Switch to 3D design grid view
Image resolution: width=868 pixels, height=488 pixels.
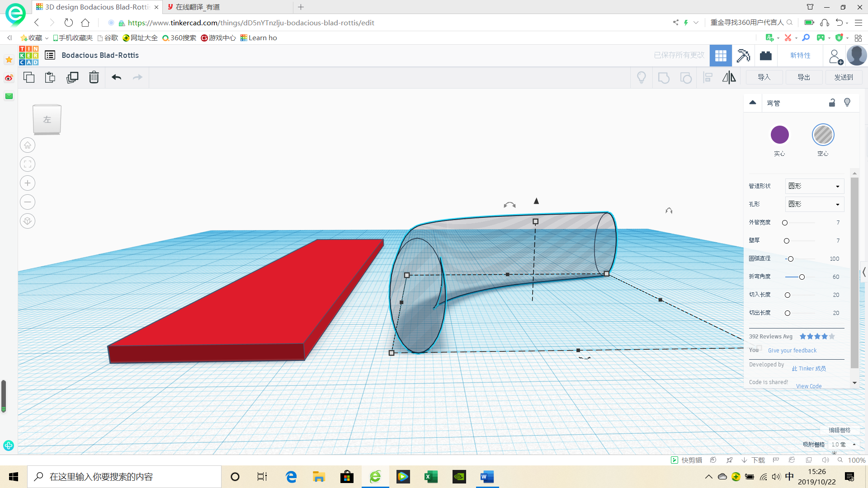(721, 56)
